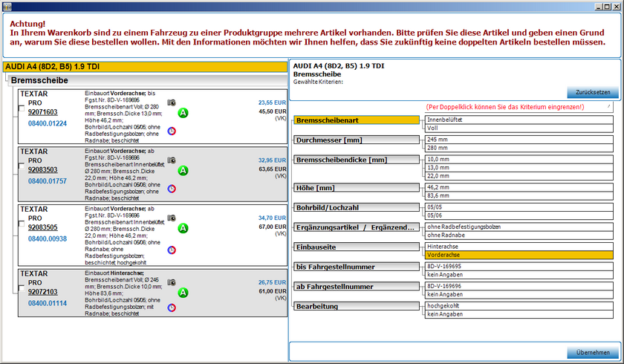The width and height of the screenshot is (624, 364).
Task: Choose thickness value 13,0 mm
Action: click(519, 167)
